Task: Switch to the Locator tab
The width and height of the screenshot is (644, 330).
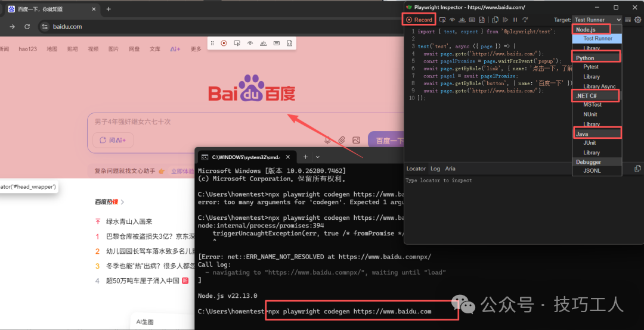Action: 416,169
